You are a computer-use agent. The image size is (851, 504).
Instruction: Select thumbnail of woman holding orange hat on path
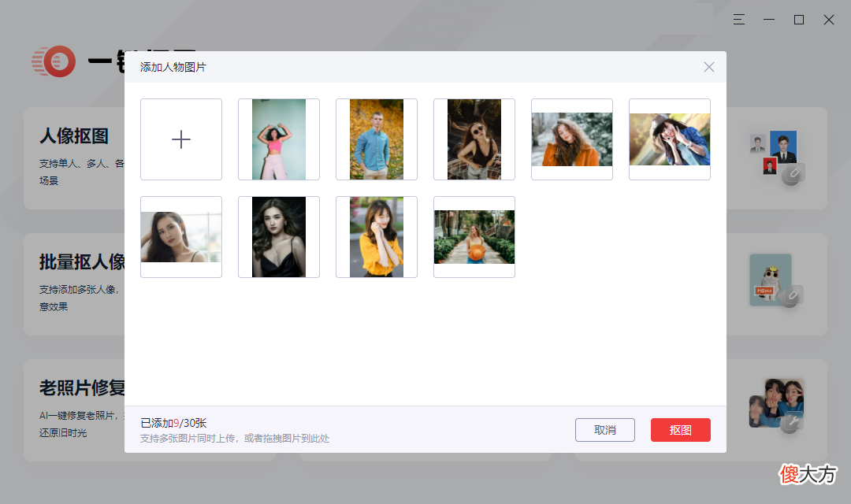pyautogui.click(x=474, y=237)
